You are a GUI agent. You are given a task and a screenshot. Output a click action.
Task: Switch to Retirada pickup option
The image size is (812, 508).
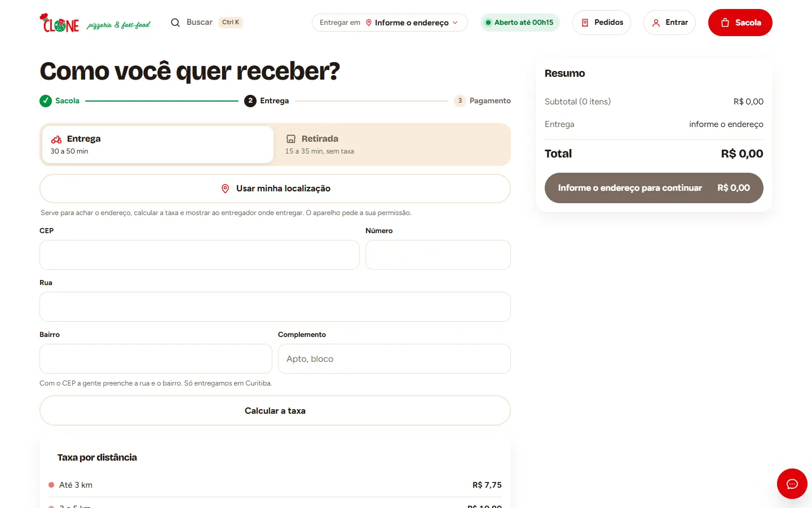click(392, 144)
